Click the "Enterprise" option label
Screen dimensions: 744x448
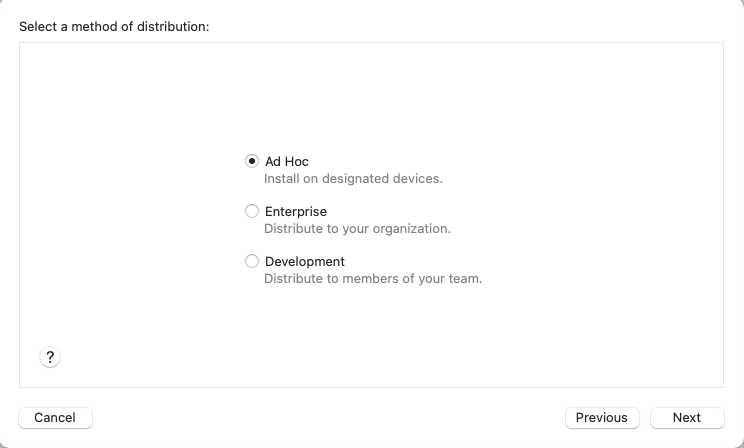click(296, 211)
